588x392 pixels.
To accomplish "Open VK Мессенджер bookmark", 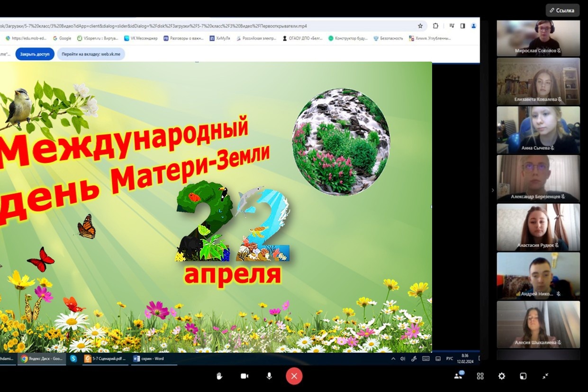I will (x=141, y=38).
